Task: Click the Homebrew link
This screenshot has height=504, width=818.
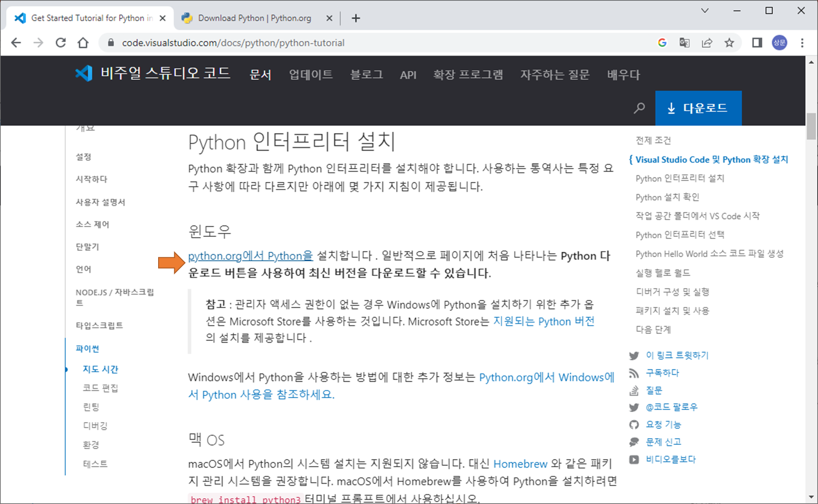Action: [x=521, y=464]
